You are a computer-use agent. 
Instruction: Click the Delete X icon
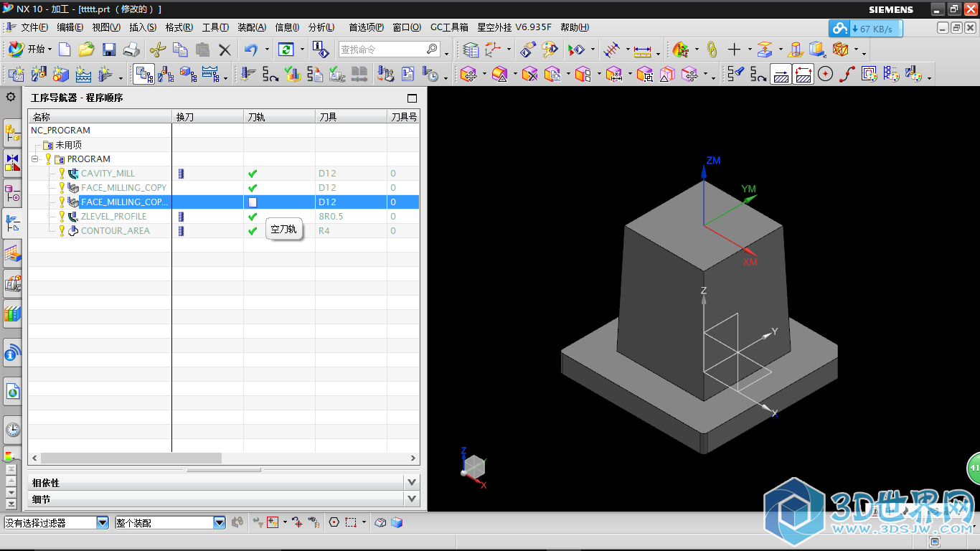point(225,50)
